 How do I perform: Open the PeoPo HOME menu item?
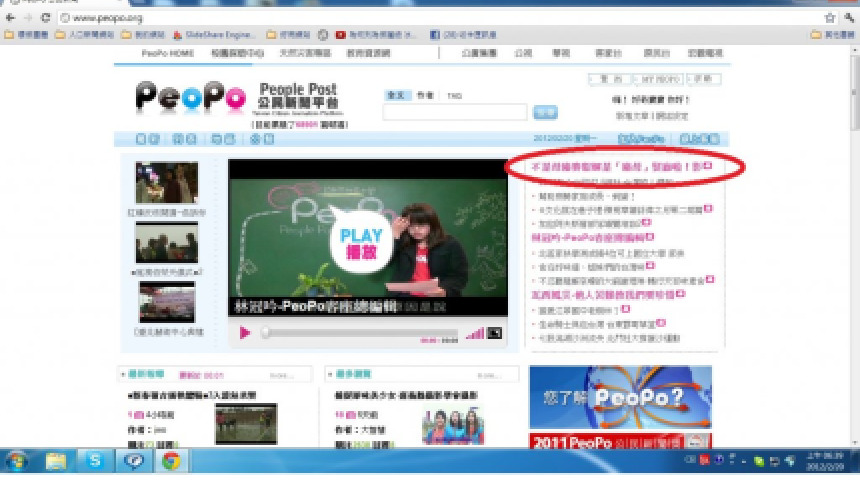[x=167, y=53]
